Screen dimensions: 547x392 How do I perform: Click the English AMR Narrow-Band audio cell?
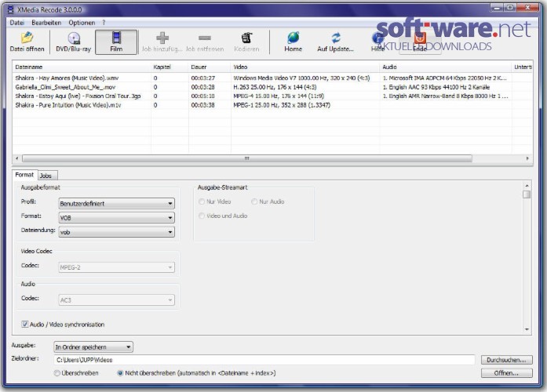[x=446, y=96]
